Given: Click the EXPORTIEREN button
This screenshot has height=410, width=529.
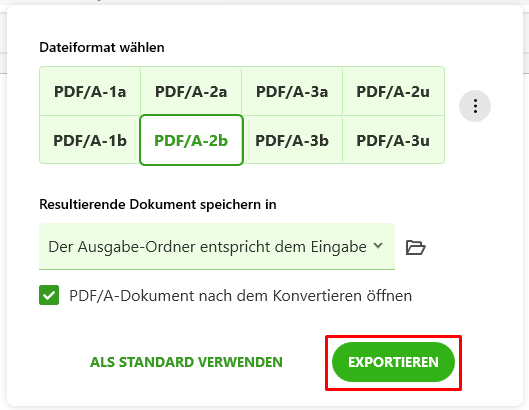Looking at the screenshot, I should (x=393, y=362).
